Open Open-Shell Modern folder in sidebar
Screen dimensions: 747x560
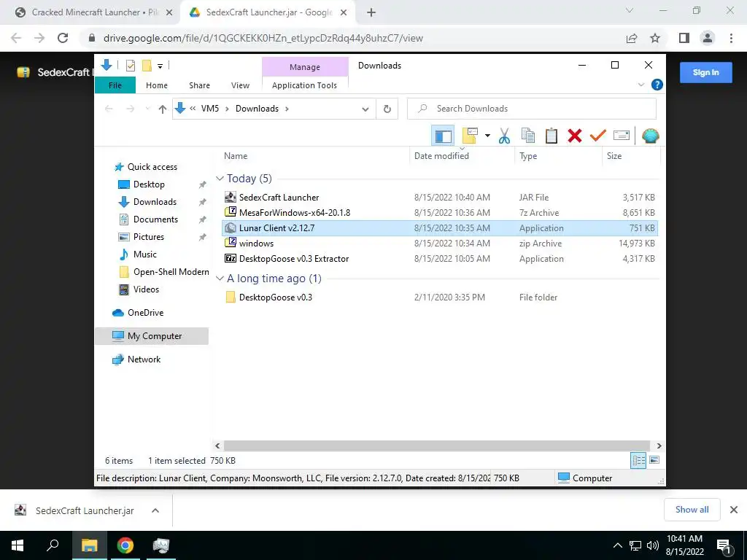(x=171, y=272)
